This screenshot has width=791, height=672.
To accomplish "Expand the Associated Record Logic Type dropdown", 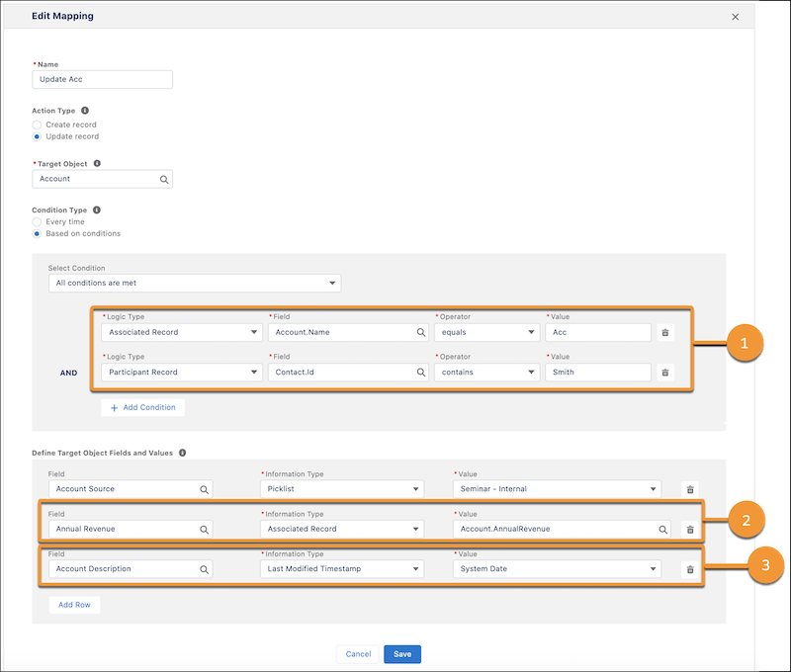I will click(179, 333).
